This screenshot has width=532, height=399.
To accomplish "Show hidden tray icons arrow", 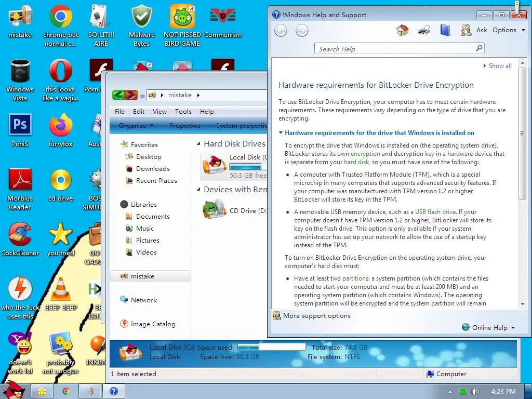I will coord(450,392).
